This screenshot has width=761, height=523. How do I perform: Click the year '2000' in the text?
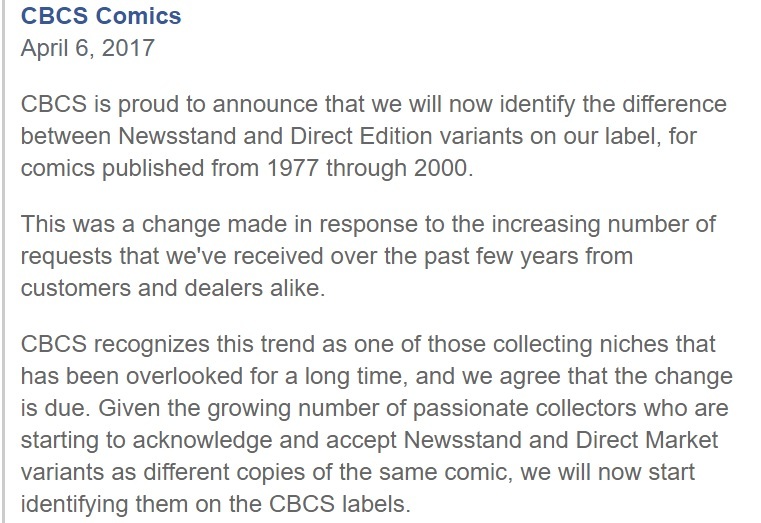pos(441,168)
